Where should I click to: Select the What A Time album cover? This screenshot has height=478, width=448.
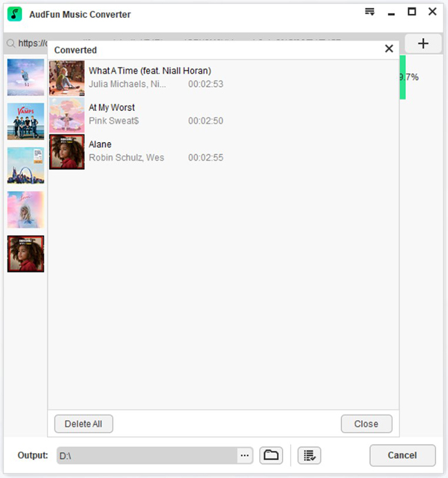67,79
